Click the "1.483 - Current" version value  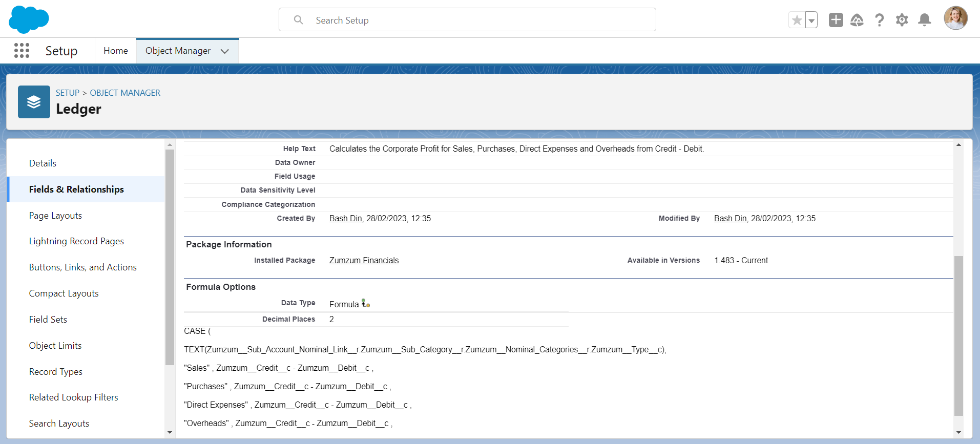click(x=741, y=260)
